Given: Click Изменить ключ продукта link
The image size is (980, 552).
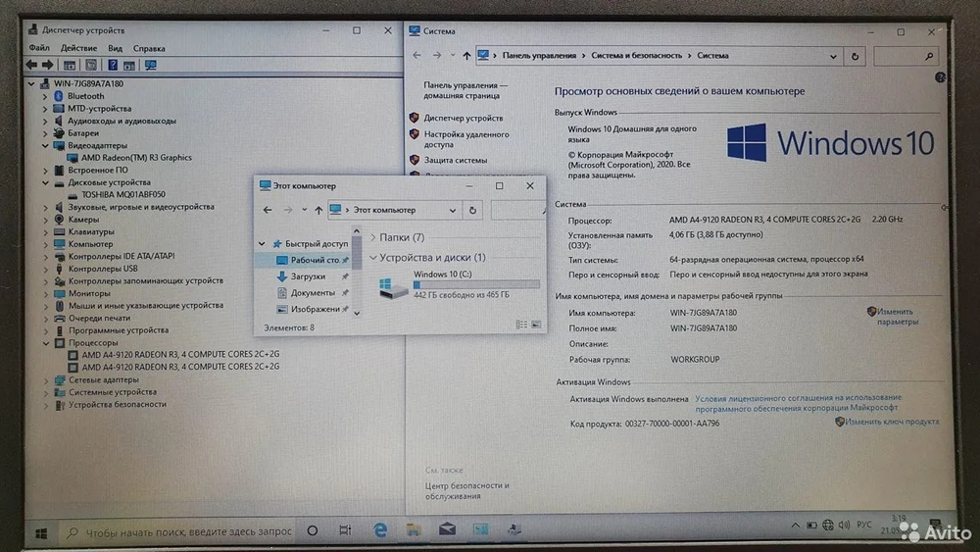Looking at the screenshot, I should 891,422.
